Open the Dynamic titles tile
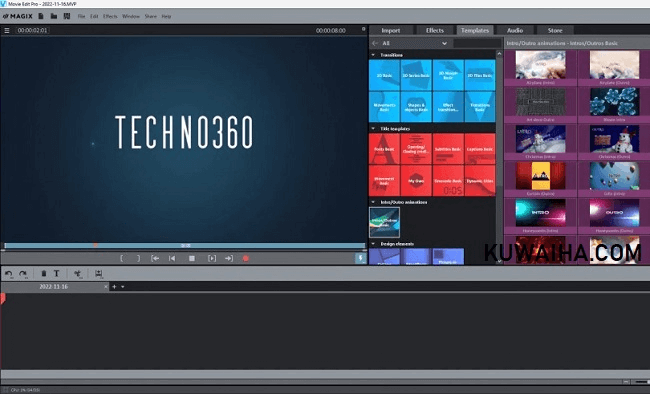Image resolution: width=650 pixels, height=394 pixels. pyautogui.click(x=480, y=181)
